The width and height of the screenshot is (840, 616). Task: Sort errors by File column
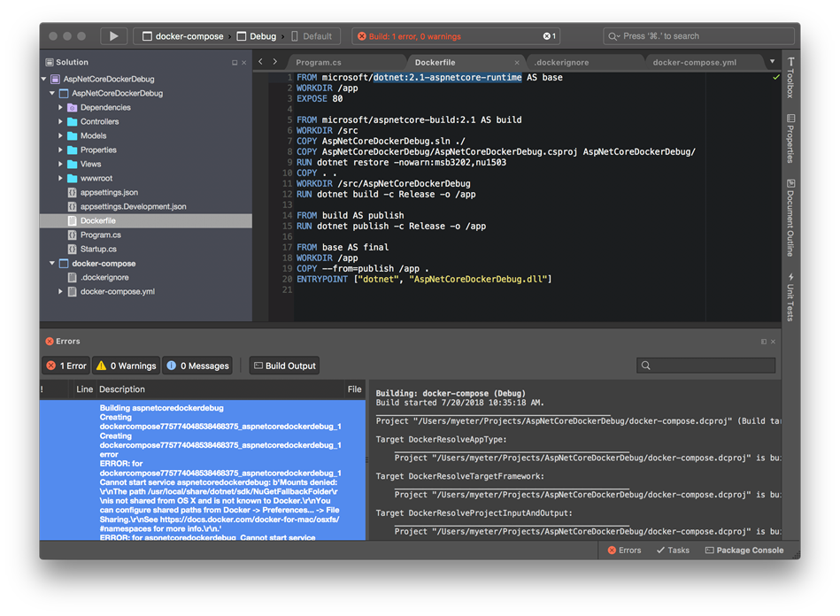point(355,389)
